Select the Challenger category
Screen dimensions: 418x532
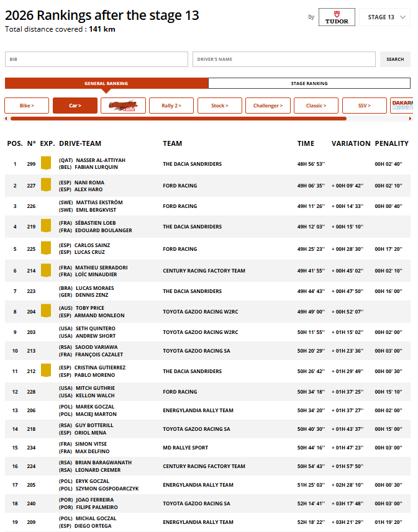(x=268, y=106)
